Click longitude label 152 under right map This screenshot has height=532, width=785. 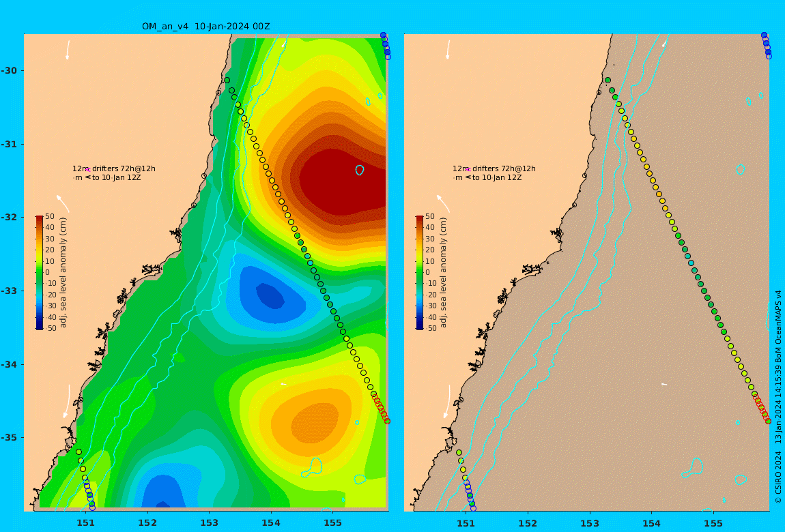(528, 523)
